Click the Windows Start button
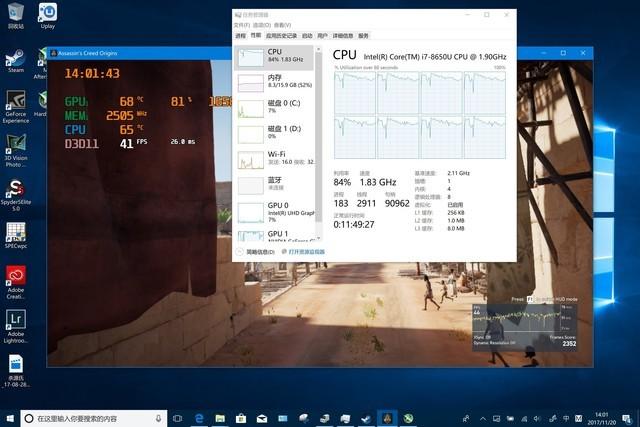Screen dimensions: 640x427 [x=9, y=418]
